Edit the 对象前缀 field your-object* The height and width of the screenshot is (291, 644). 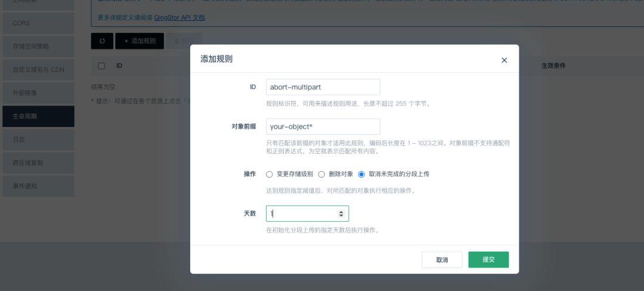click(x=323, y=126)
